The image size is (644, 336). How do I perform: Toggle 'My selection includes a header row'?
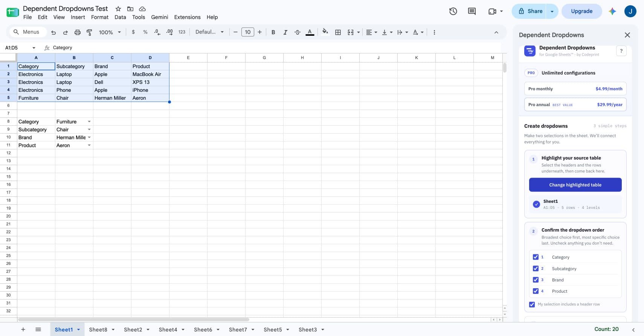click(x=532, y=304)
